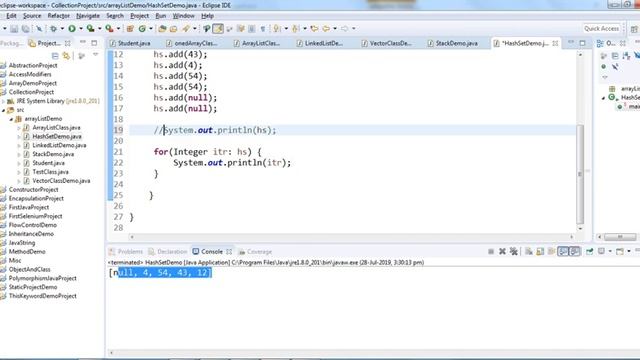Toggle Mark Occurrences highlighted toolbar button

pos(218,29)
